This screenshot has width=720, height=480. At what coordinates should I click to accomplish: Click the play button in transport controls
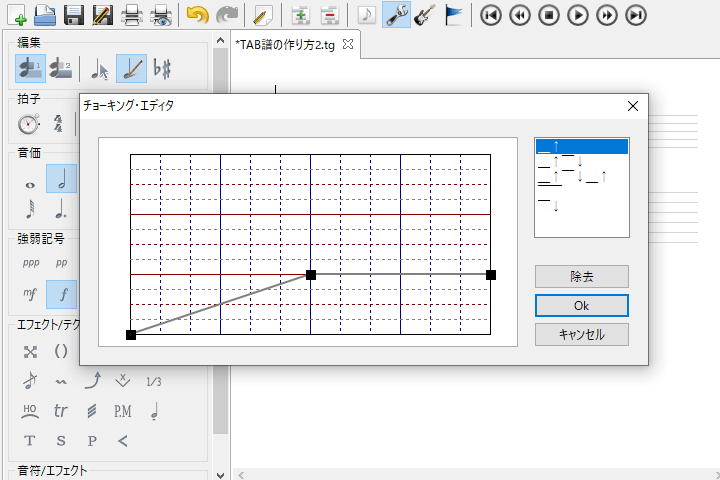(x=578, y=15)
